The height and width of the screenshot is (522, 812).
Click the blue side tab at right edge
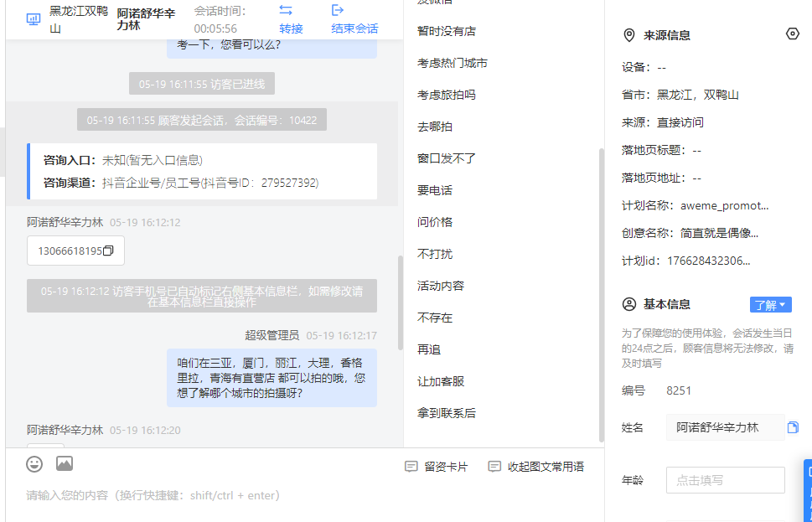(808, 489)
